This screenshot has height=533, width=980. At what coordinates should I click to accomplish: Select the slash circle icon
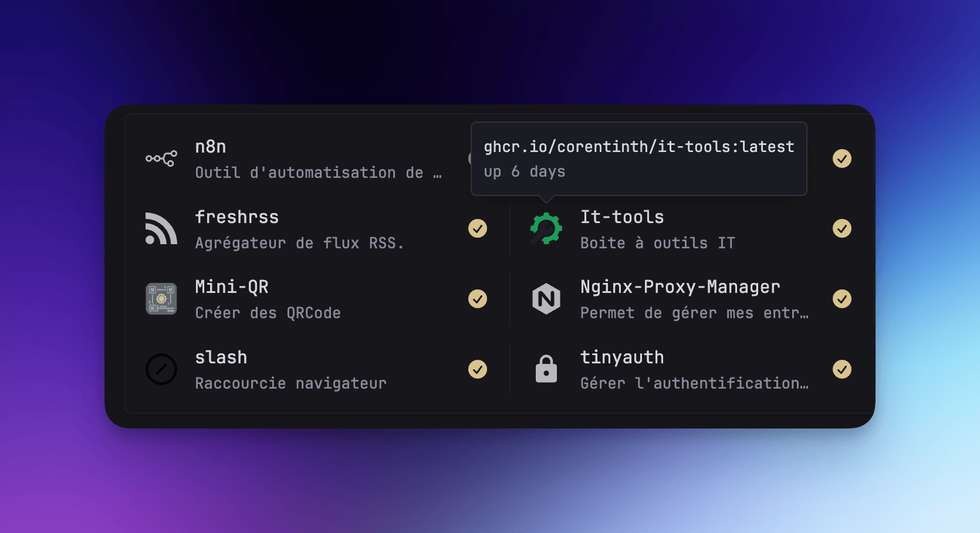pyautogui.click(x=161, y=369)
